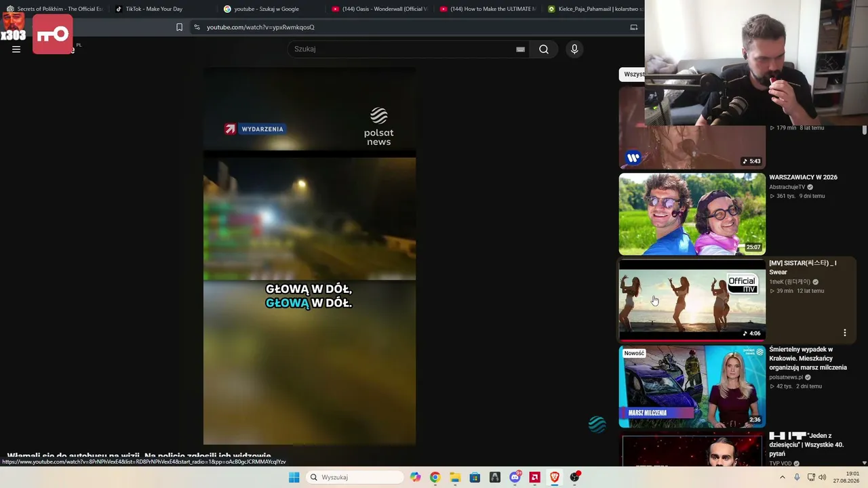Switch to Brave browser in the taskbar

pos(555,477)
